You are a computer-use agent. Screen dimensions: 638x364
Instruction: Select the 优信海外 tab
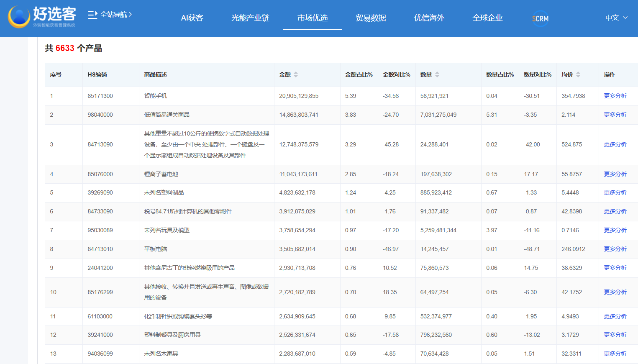pos(429,18)
